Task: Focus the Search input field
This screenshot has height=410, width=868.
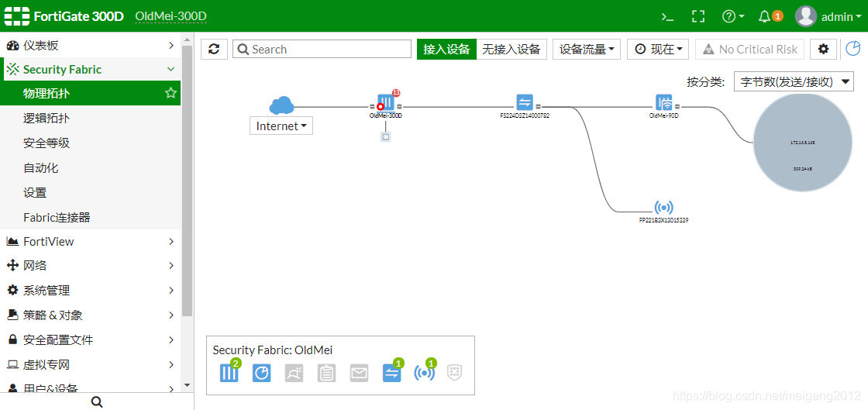Action: click(x=322, y=50)
